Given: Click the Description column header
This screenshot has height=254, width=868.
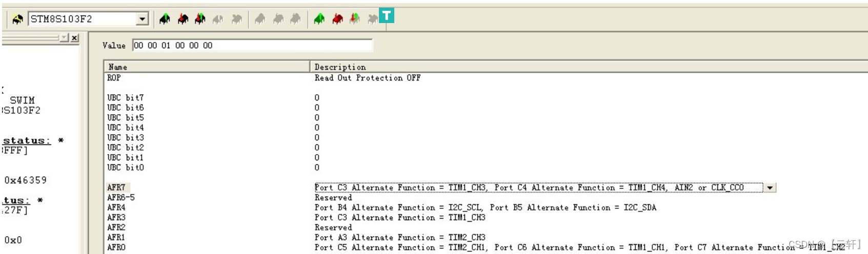Looking at the screenshot, I should pyautogui.click(x=589, y=67).
